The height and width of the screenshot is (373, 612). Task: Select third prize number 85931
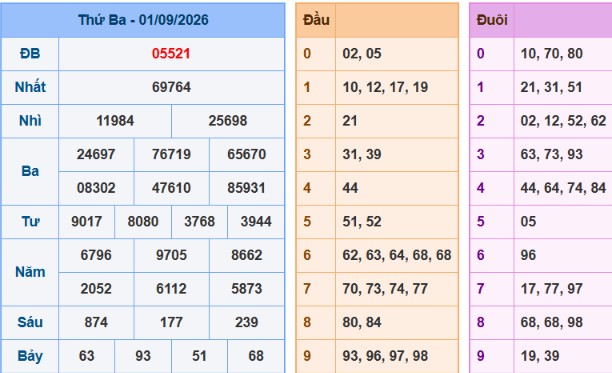coord(247,188)
